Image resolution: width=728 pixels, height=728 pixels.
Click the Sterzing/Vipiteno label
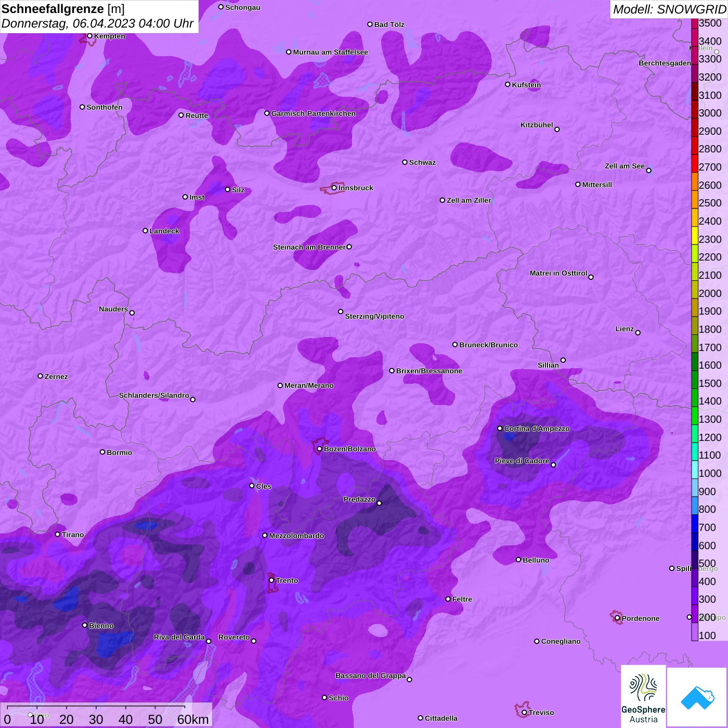[x=374, y=316]
